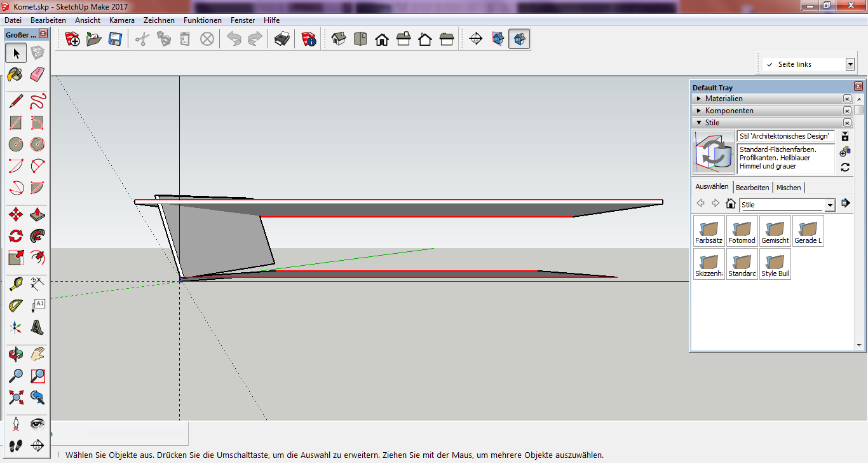
Task: Click the Mischen tab
Action: pyautogui.click(x=789, y=188)
